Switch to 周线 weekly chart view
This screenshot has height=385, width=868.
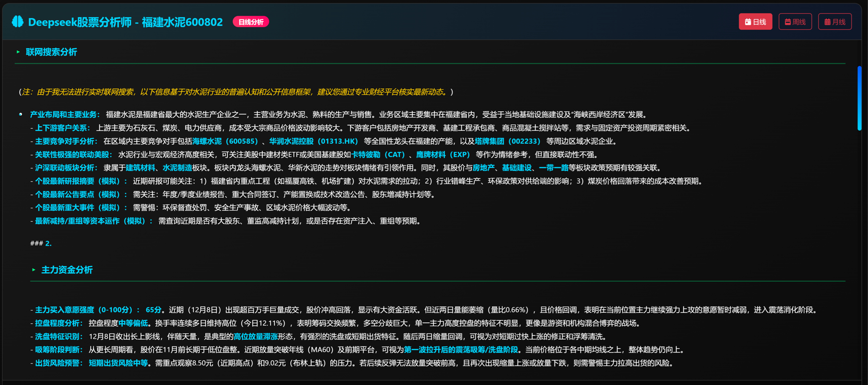click(x=795, y=22)
